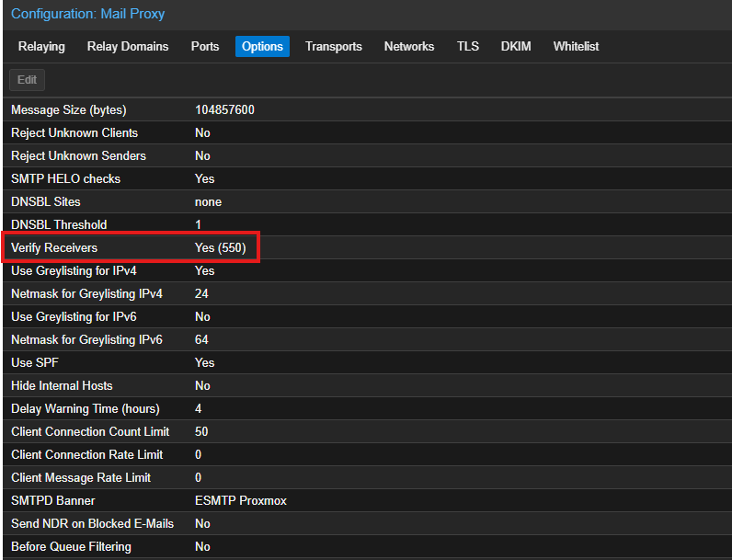This screenshot has height=560, width=732.
Task: Select the Reject Unknown Clients row
Action: click(x=368, y=132)
